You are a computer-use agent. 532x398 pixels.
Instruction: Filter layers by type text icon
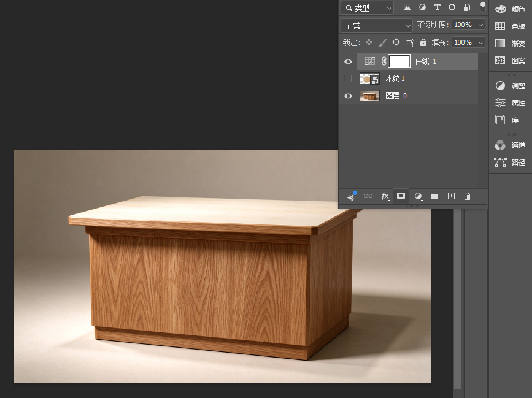point(437,7)
